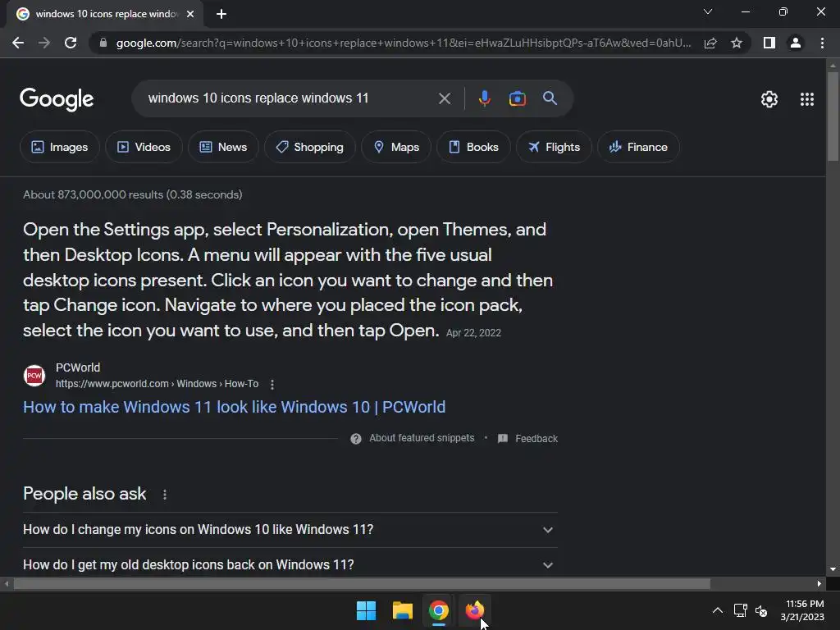Click the vertical scrollbar thumb
The image size is (840, 630).
pos(833,116)
